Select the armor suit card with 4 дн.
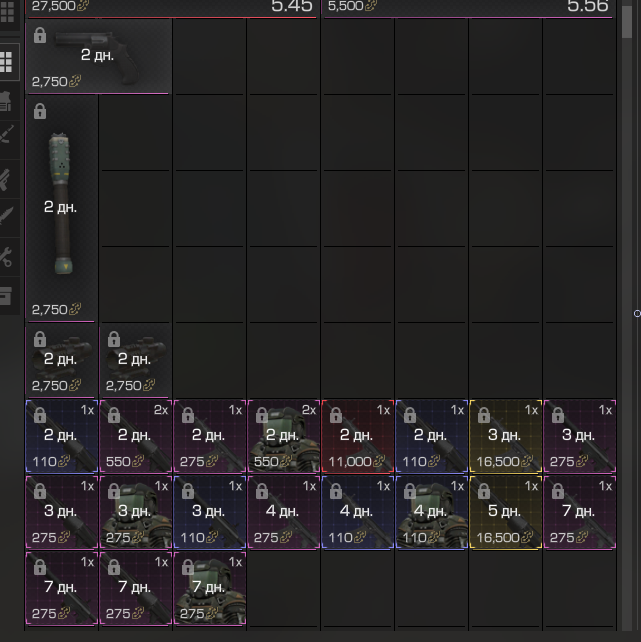 click(x=432, y=512)
